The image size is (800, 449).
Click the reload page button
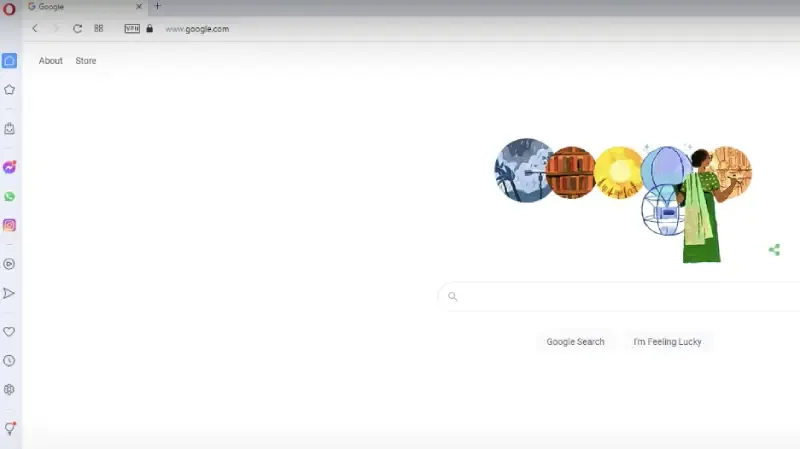78,29
